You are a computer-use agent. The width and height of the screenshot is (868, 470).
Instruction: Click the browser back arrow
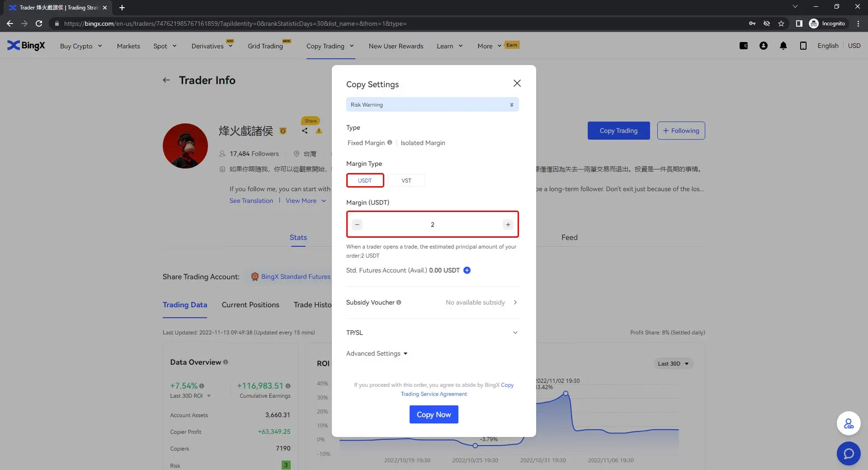pyautogui.click(x=10, y=23)
